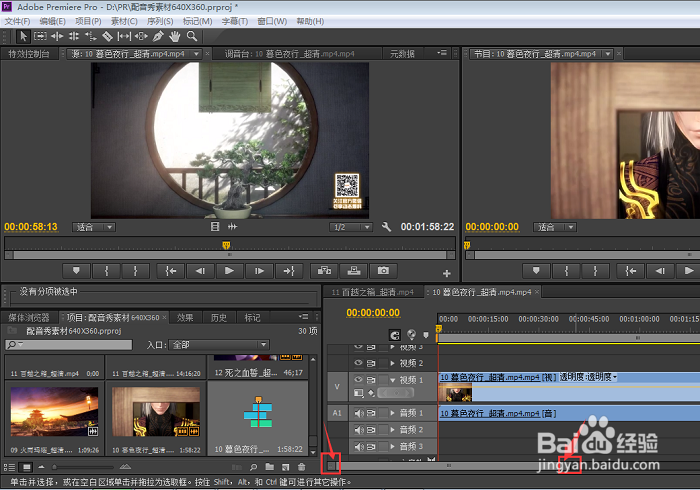Select the Hand tool

175,36
